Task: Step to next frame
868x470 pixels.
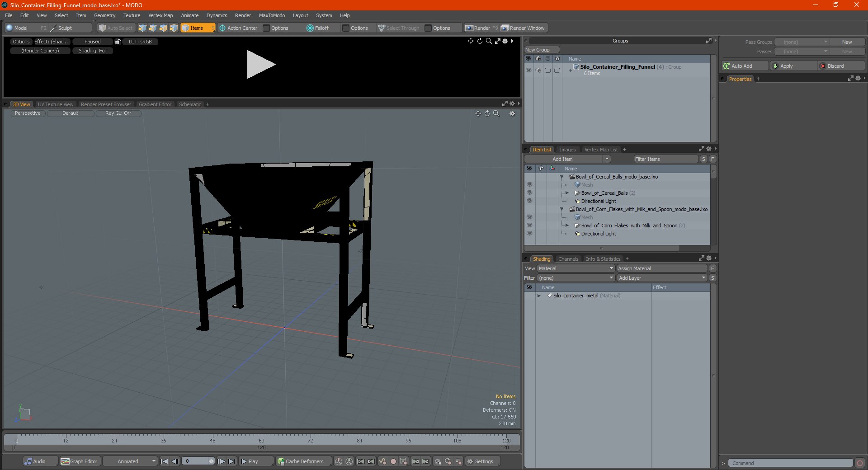Action: coord(221,461)
